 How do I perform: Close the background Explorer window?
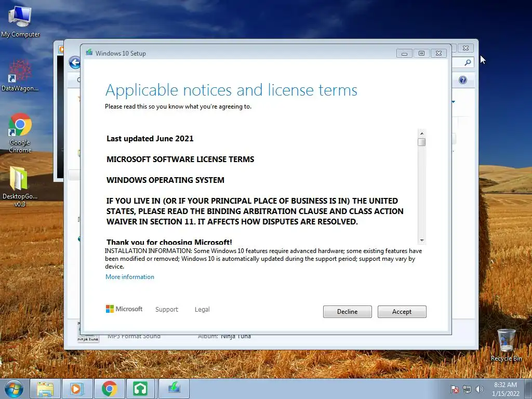[x=465, y=48]
